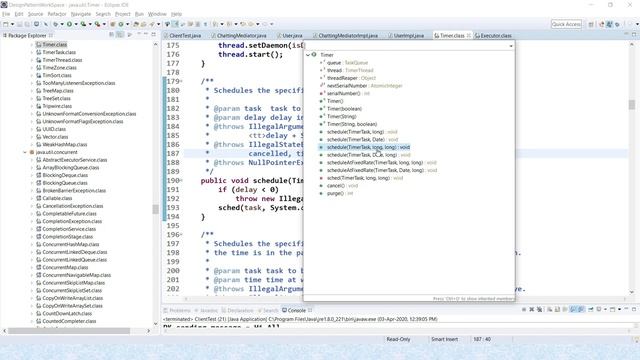Click the External Tools run icon
This screenshot has height=360, width=640.
coord(98,24)
